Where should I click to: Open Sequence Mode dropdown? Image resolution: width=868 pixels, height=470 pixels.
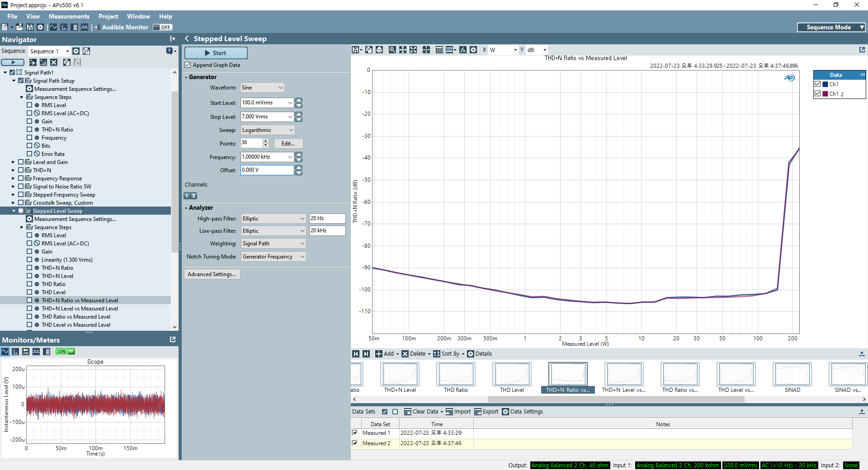[831, 27]
